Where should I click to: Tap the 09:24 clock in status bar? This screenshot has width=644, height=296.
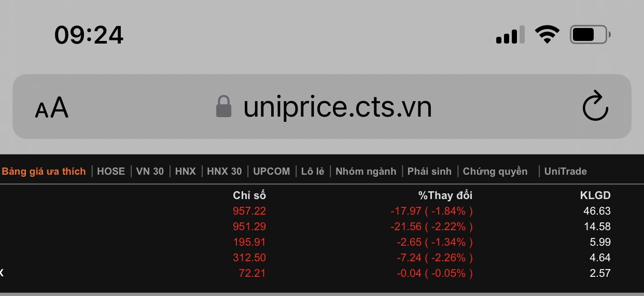89,35
